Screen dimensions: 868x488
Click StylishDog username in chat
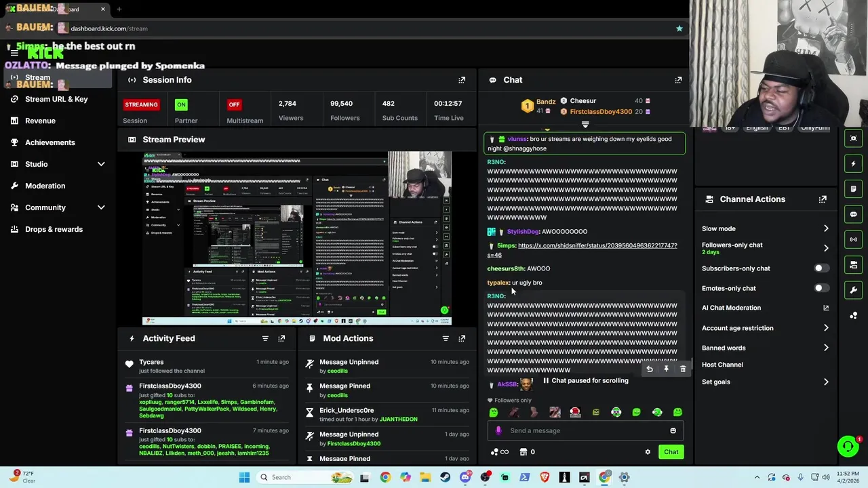click(523, 232)
